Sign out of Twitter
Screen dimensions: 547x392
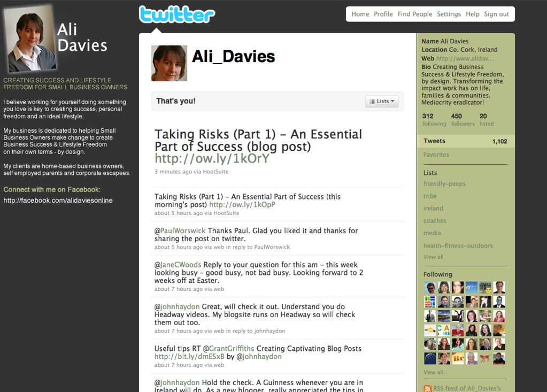click(x=496, y=14)
